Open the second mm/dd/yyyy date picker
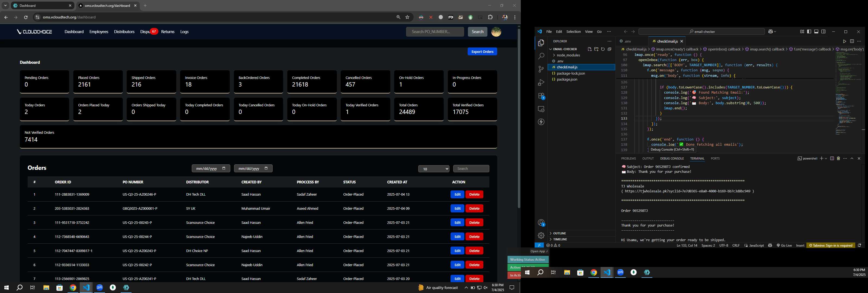Viewport: 868px width, 293px height. point(253,168)
